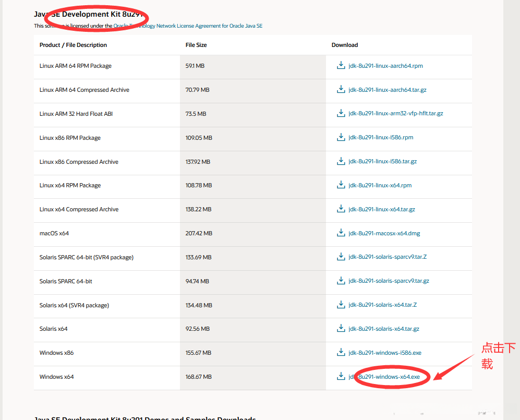
Task: Select the 70.79 MB file size
Action: coord(197,90)
